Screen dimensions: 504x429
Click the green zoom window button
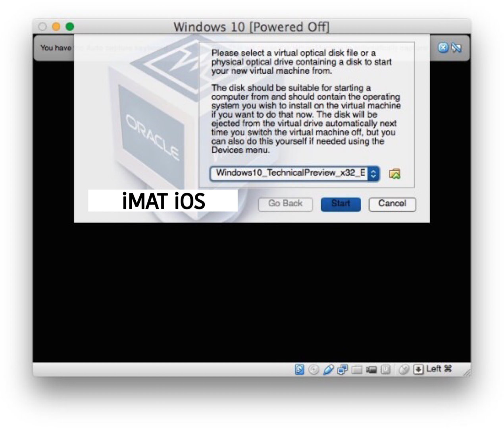tap(70, 27)
